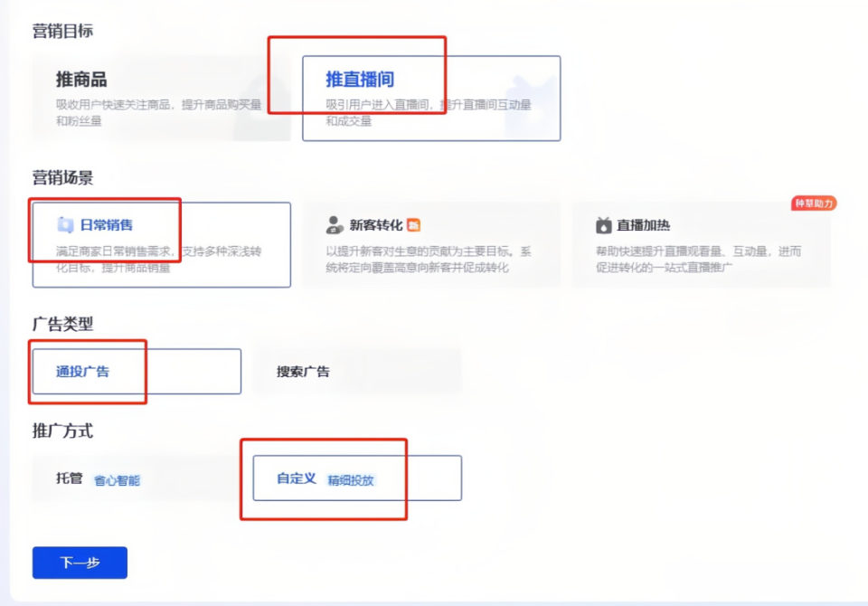Select 自定义 promotion method
This screenshot has height=606, width=868.
[x=357, y=478]
